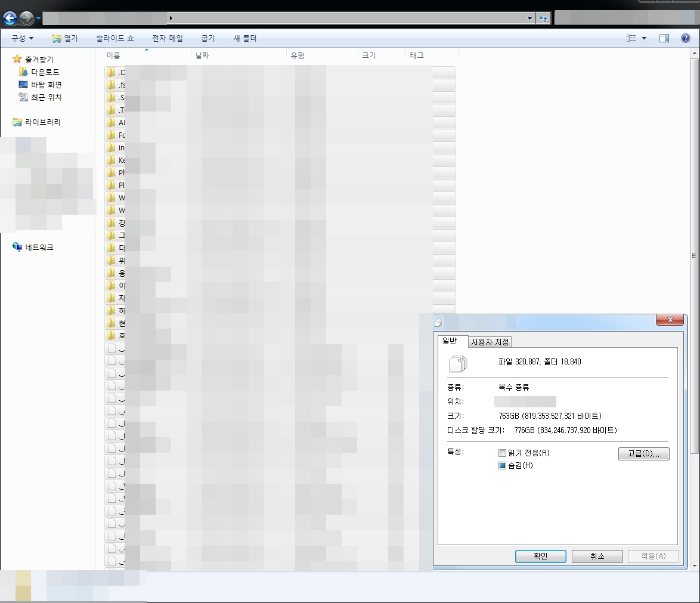Click the 복수 종류 type value
700x603 pixels.
pos(514,387)
